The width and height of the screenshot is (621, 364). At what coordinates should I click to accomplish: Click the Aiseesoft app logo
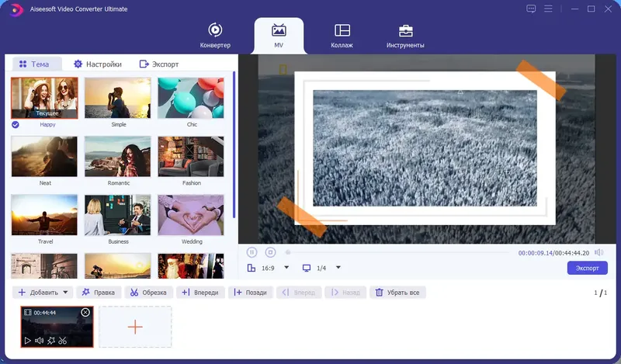tap(16, 9)
